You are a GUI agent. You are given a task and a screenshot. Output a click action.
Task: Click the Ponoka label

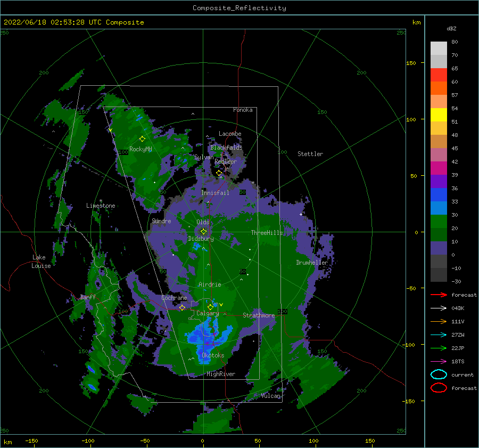click(243, 110)
